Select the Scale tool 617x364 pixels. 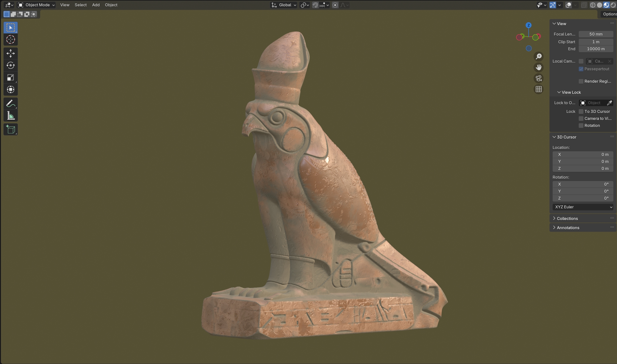[x=11, y=78]
